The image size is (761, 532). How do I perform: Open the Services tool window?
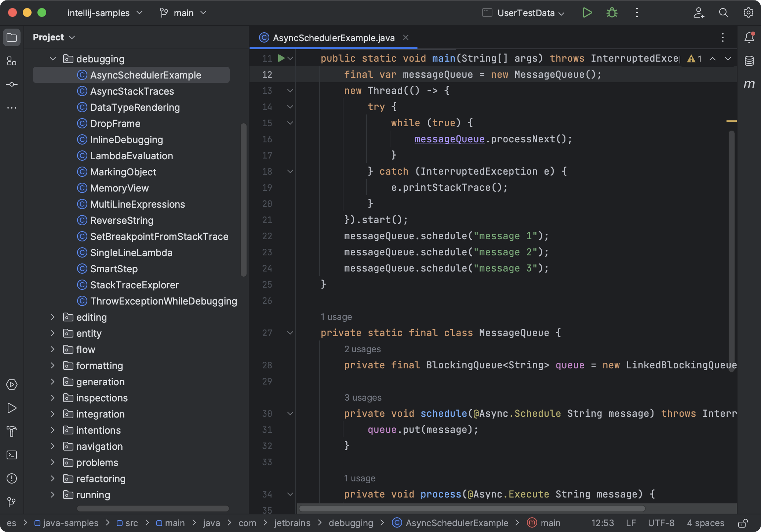12,385
